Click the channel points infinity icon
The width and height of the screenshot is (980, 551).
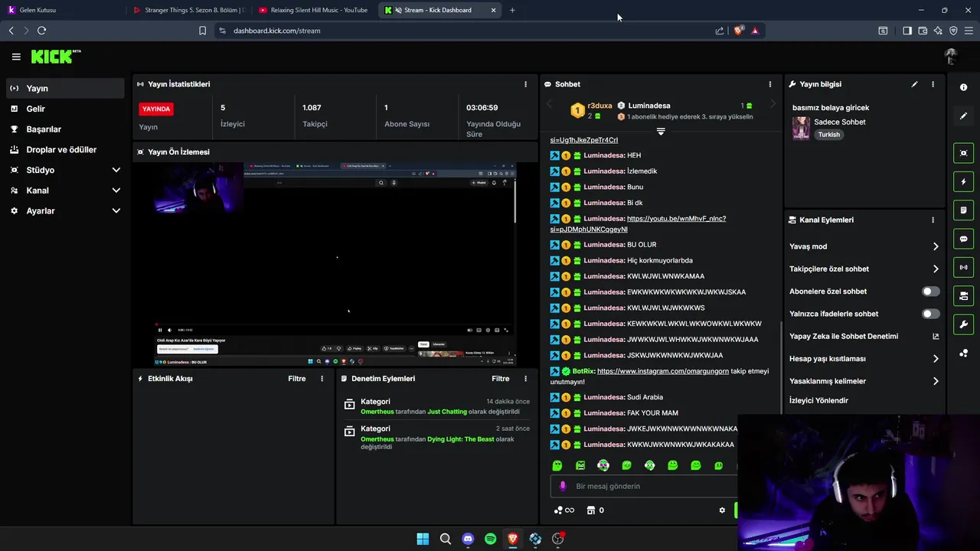click(563, 510)
